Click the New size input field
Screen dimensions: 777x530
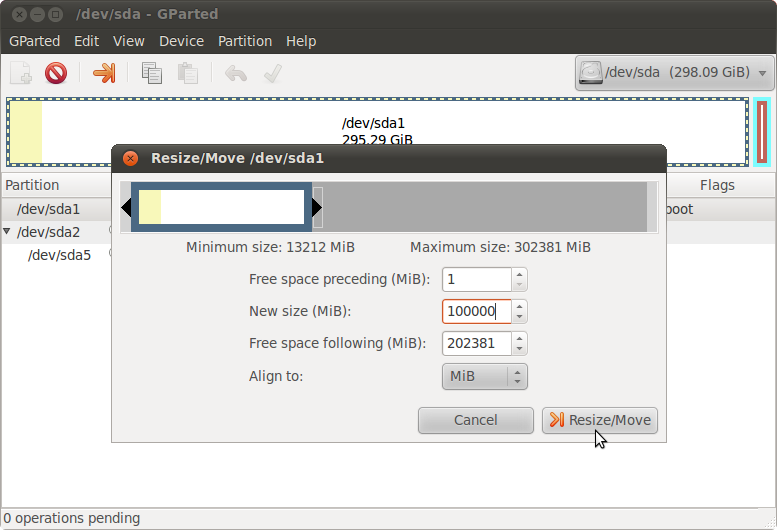pos(477,312)
